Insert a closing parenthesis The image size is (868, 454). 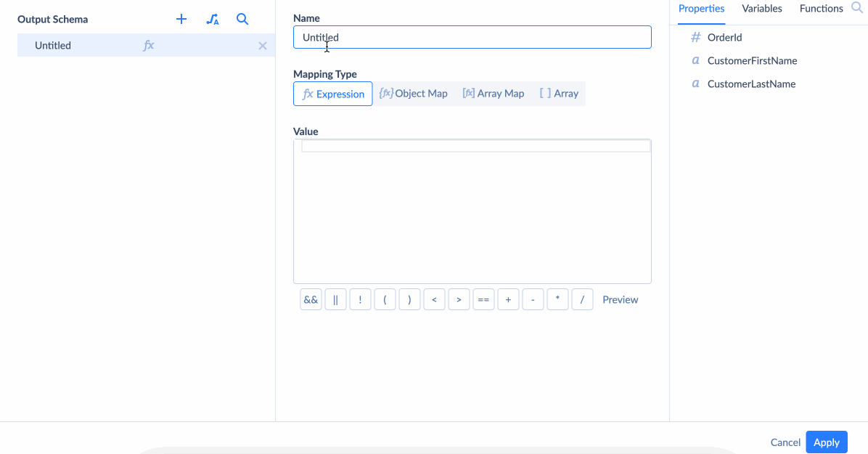click(x=409, y=300)
